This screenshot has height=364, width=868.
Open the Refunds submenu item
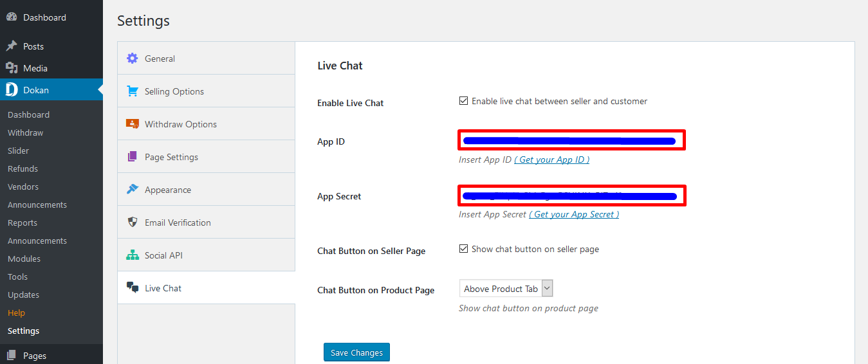pos(23,168)
